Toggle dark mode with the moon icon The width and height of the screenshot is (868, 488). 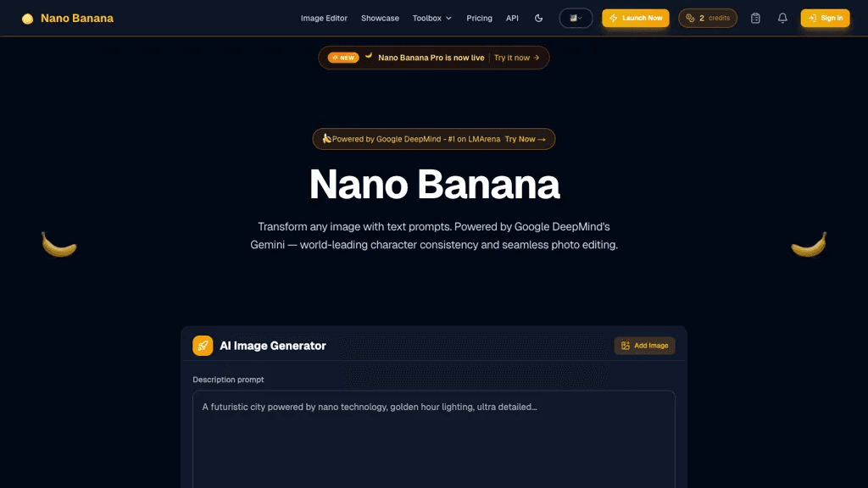538,19
